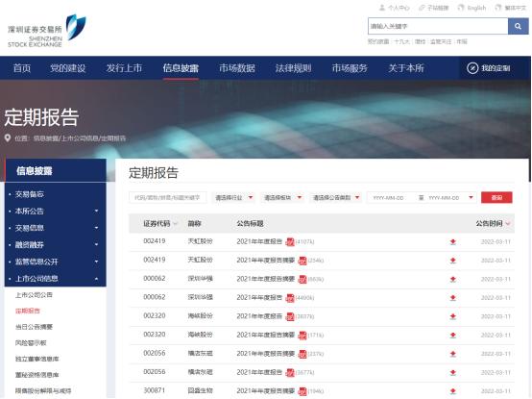532x399 pixels.
Task: Click the Shenzhen Stock Exchange logo
Action: tap(47, 31)
